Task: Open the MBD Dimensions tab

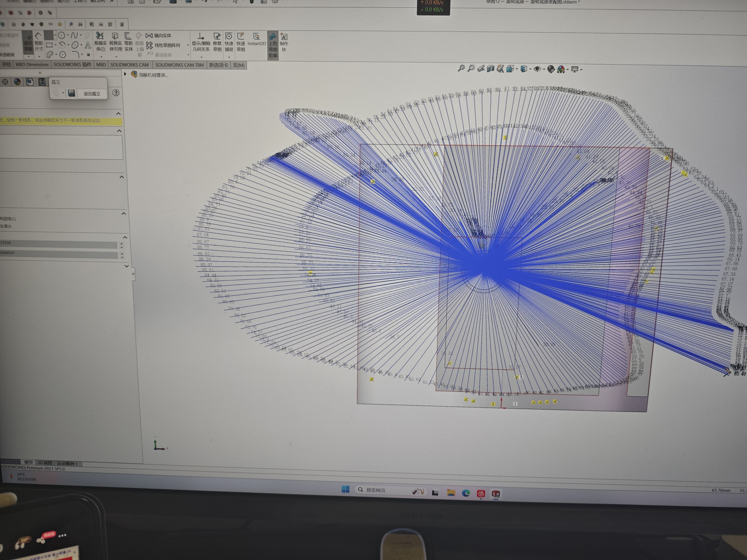Action: coord(32,65)
